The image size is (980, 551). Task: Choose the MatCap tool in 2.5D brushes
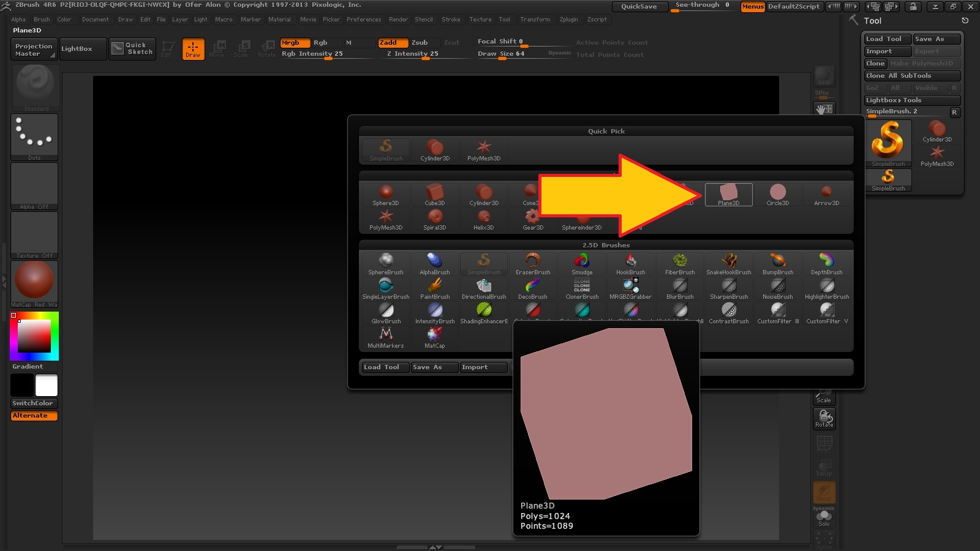click(435, 337)
